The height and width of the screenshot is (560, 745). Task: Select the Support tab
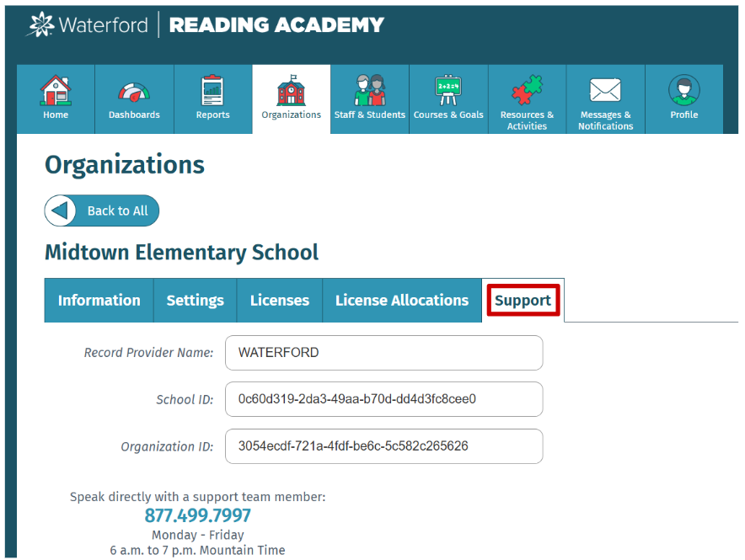(x=523, y=301)
